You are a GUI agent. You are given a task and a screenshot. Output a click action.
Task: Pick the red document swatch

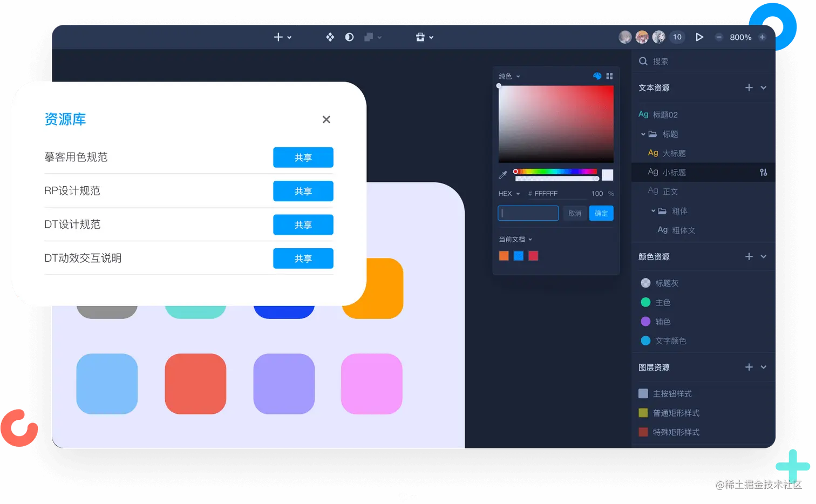(533, 256)
